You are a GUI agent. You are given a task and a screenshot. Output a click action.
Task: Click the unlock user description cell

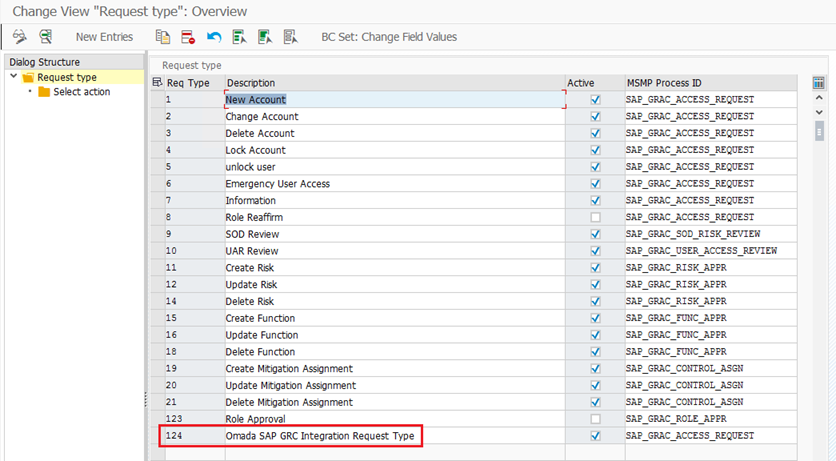(x=395, y=167)
